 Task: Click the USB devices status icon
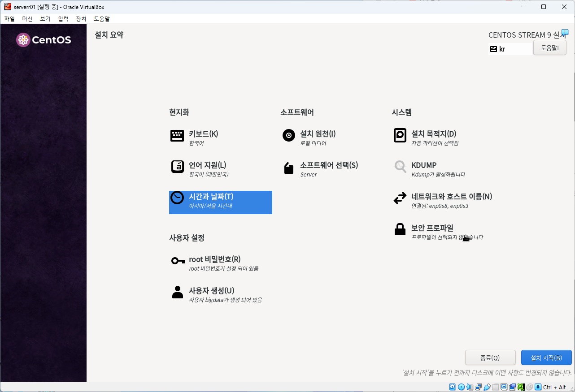coord(487,387)
